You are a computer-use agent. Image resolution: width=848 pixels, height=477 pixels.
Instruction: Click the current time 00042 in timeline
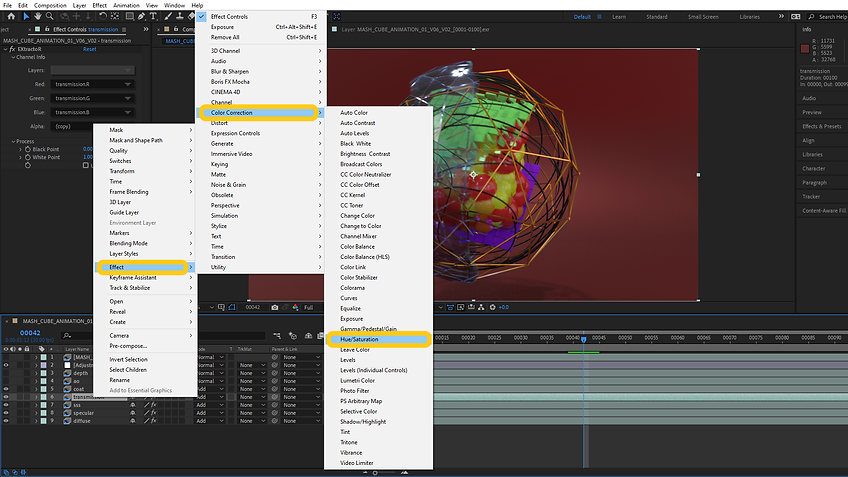[x=30, y=333]
